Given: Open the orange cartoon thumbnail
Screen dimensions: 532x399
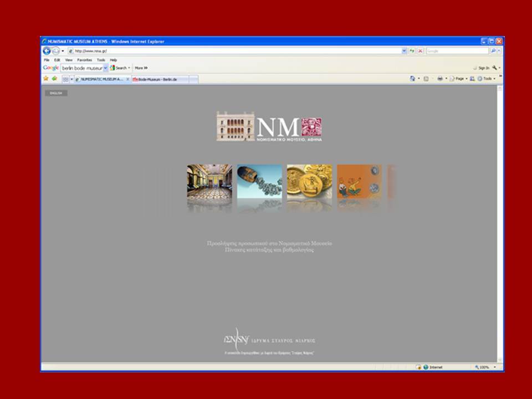Looking at the screenshot, I should pyautogui.click(x=359, y=182).
